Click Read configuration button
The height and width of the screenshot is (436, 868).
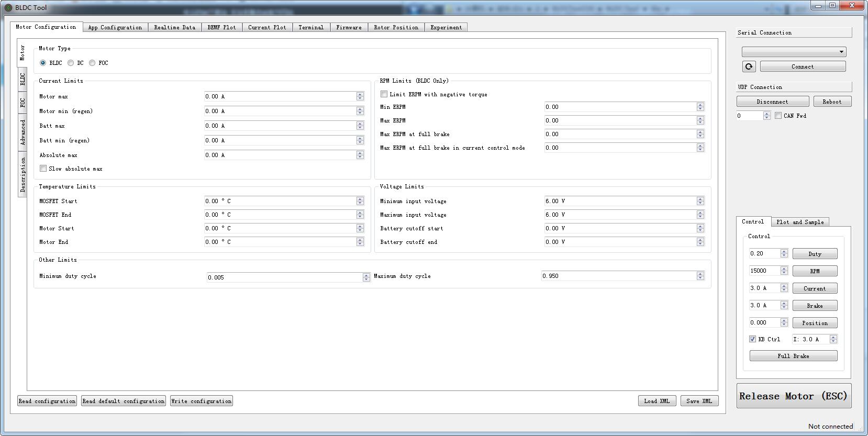[x=47, y=401]
